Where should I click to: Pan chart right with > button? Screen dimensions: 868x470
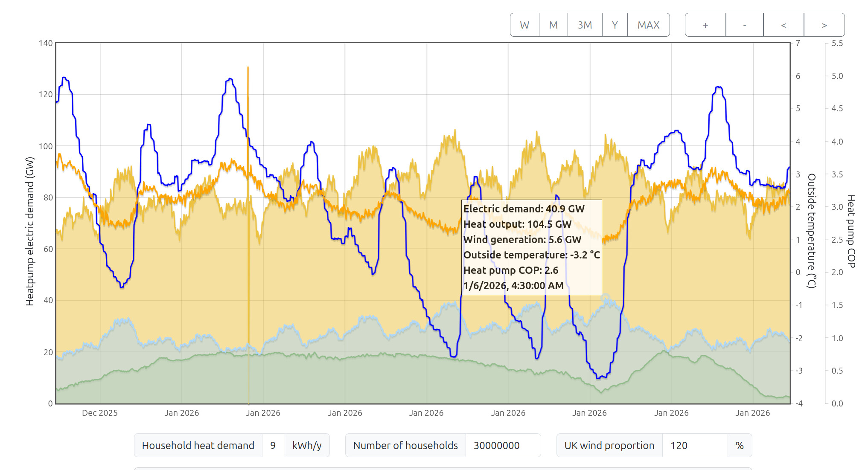click(x=824, y=25)
